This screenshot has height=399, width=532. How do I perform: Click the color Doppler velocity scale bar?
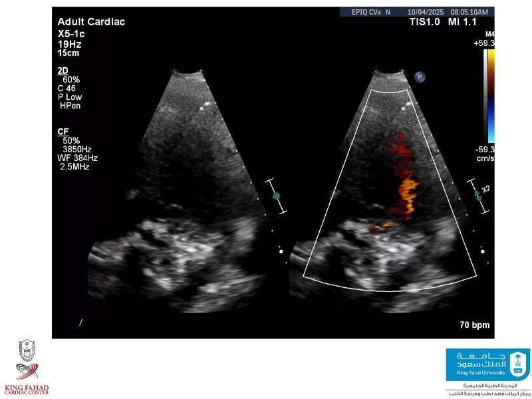point(490,96)
